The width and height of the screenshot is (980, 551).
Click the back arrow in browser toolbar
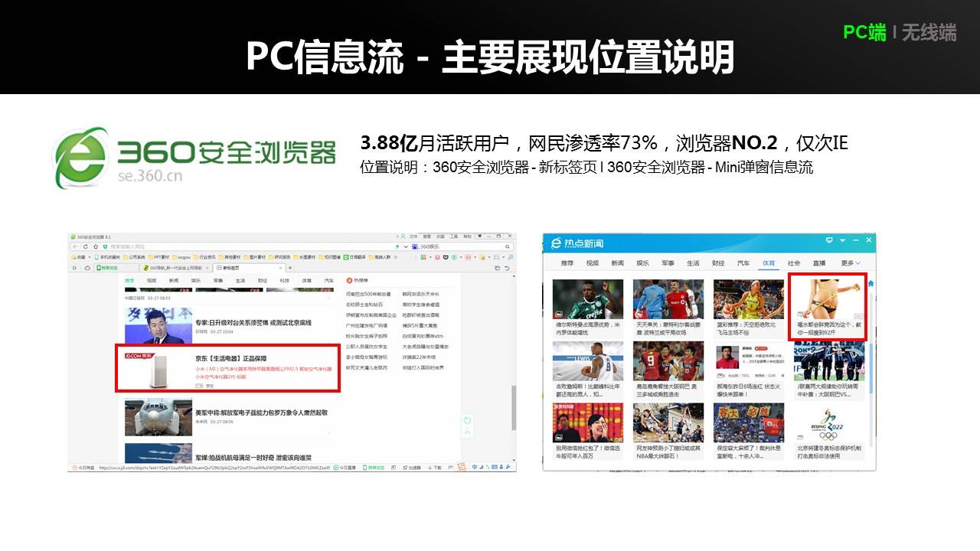(x=74, y=246)
